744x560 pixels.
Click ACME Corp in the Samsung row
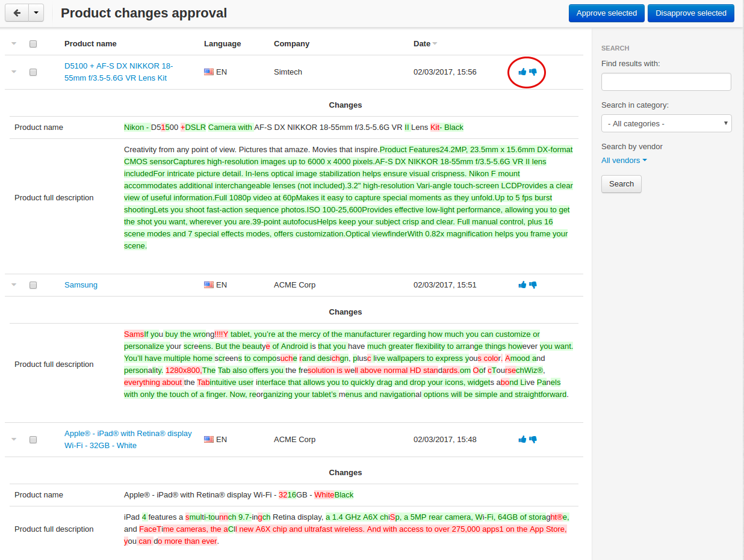[x=294, y=285]
